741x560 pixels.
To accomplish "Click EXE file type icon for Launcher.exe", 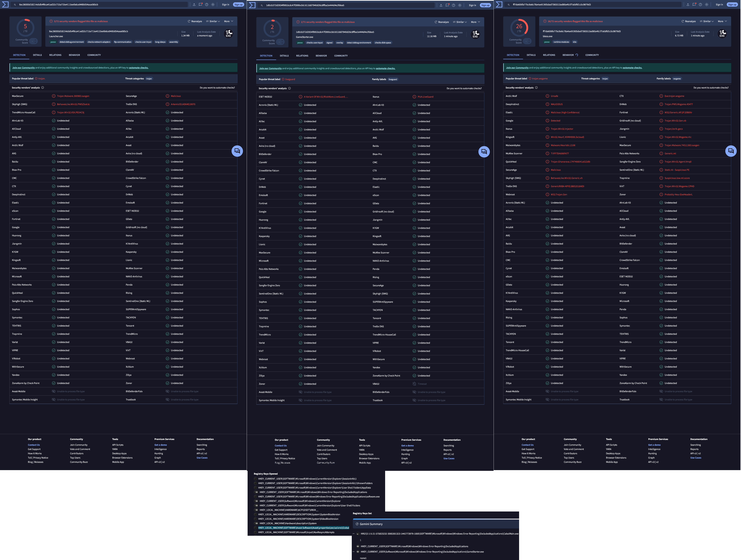I will pos(229,34).
